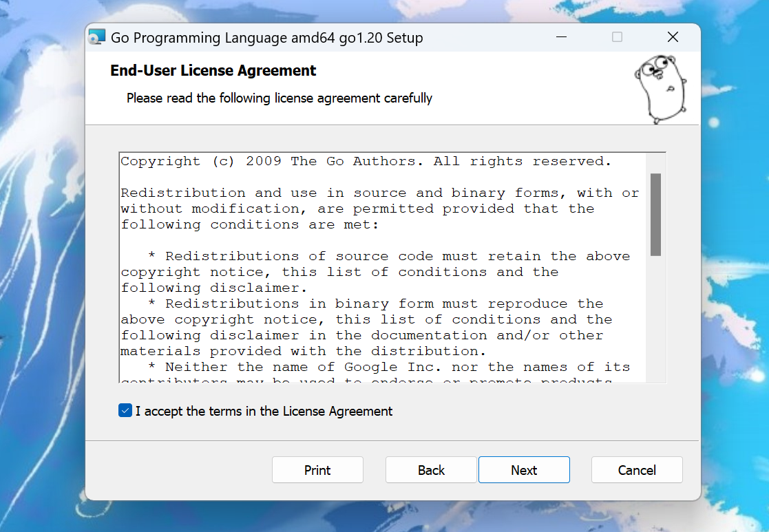Click the maximize button in title bar
Screen dimensions: 769x532
(x=617, y=37)
